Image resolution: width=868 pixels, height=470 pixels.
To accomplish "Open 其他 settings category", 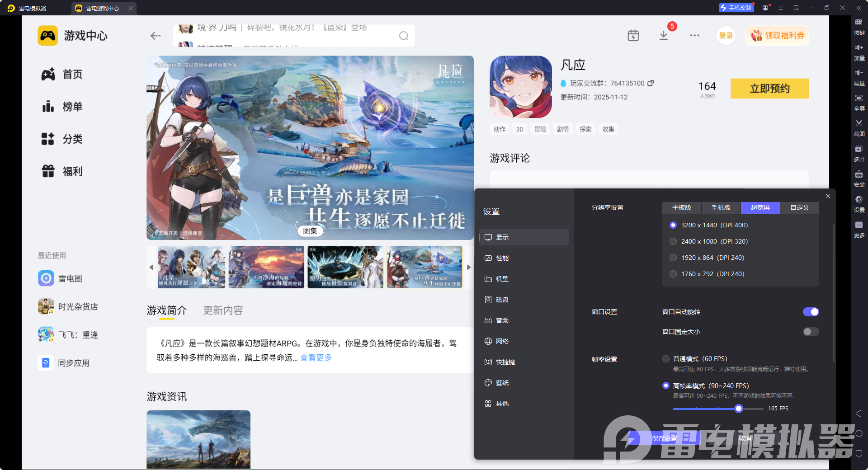I will click(524, 404).
